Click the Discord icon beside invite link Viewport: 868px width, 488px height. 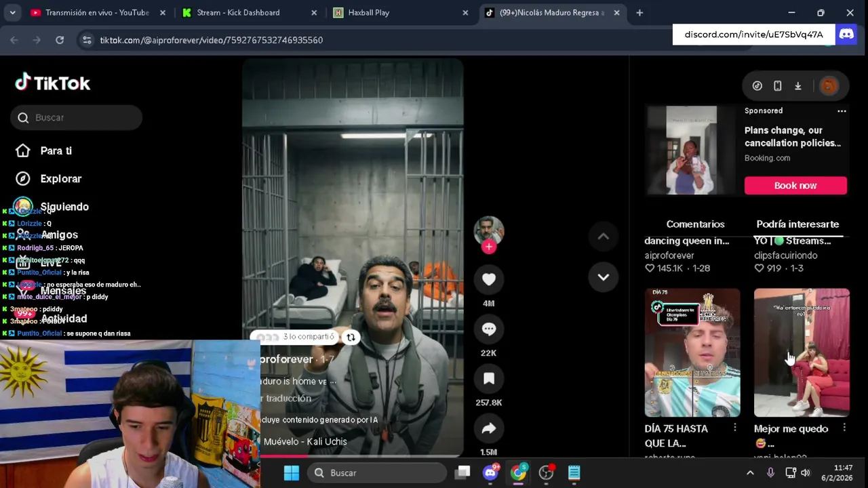tap(846, 34)
